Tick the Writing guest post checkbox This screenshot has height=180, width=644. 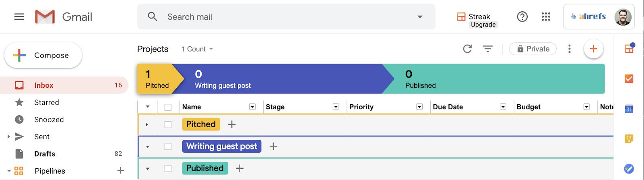pyautogui.click(x=168, y=147)
